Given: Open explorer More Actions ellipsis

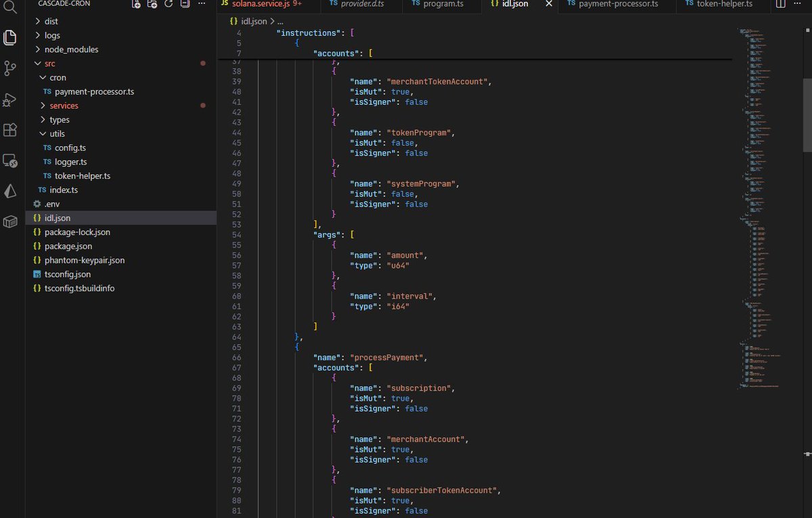Looking at the screenshot, I should [x=201, y=4].
